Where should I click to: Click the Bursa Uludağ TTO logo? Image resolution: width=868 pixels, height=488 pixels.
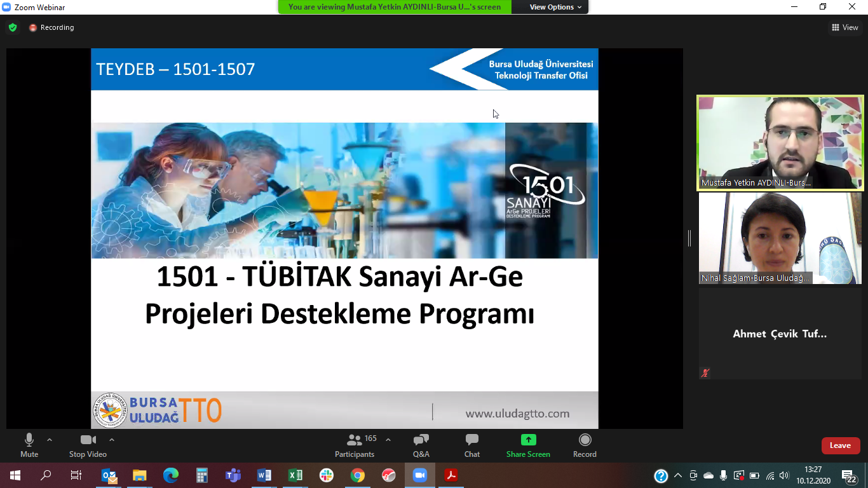coord(158,410)
